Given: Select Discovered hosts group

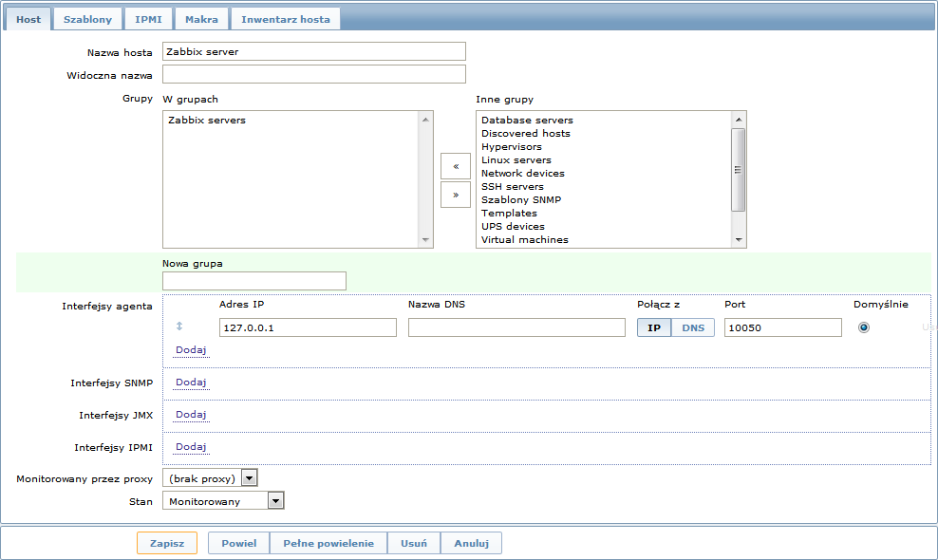Looking at the screenshot, I should pyautogui.click(x=526, y=134).
